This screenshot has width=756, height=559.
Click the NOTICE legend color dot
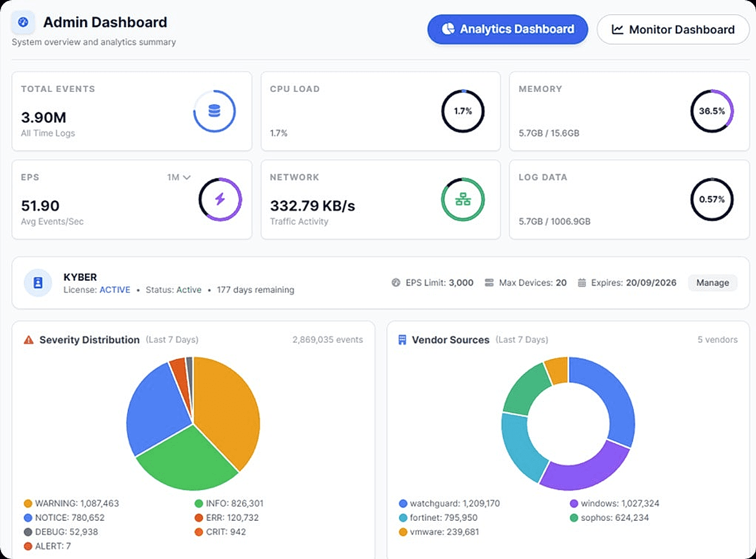pyautogui.click(x=28, y=518)
